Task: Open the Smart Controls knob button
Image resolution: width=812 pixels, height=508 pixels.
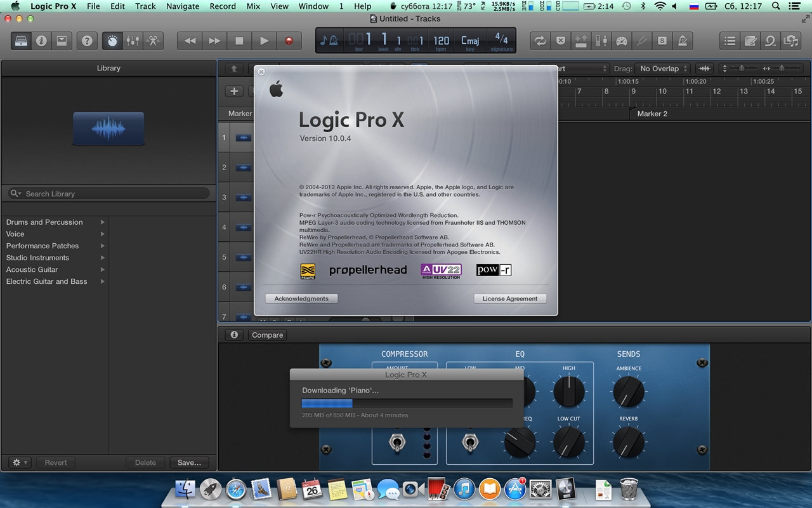Action: click(112, 41)
